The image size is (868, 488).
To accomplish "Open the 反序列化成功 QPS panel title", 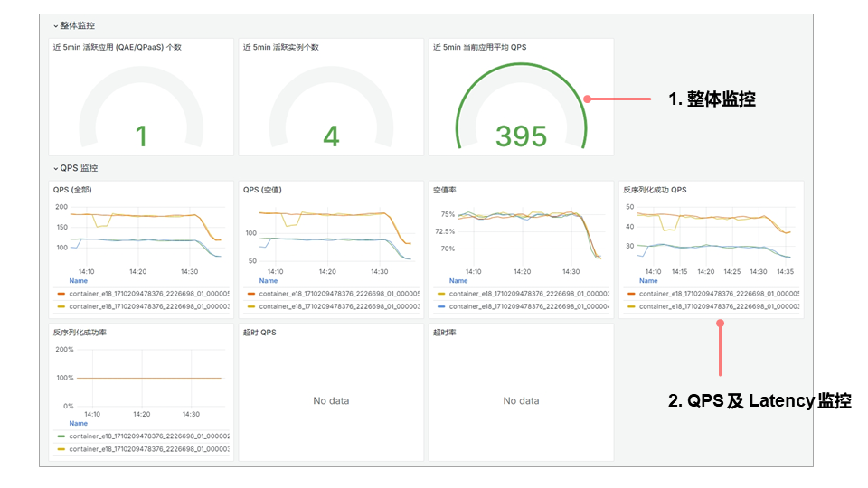I will (x=655, y=190).
